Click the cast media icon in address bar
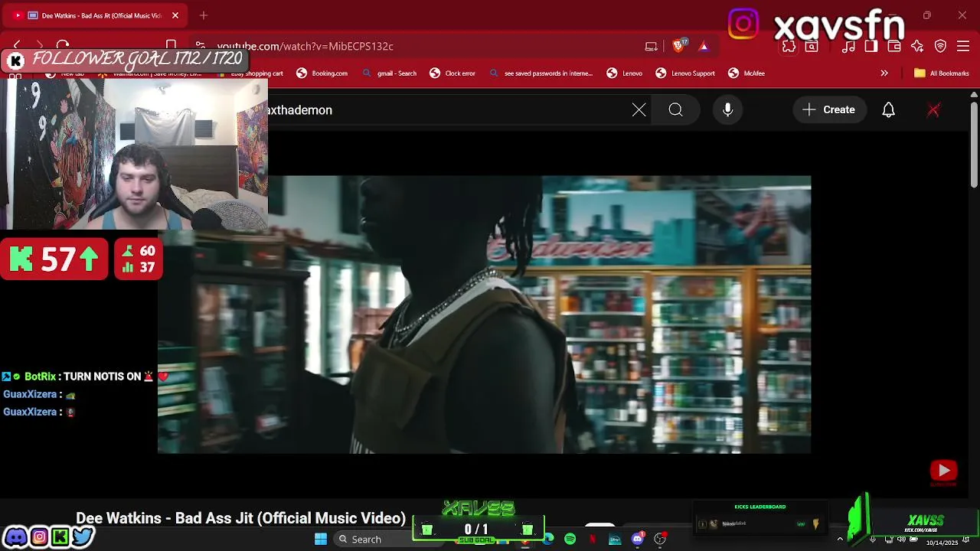The image size is (980, 551). 652,46
